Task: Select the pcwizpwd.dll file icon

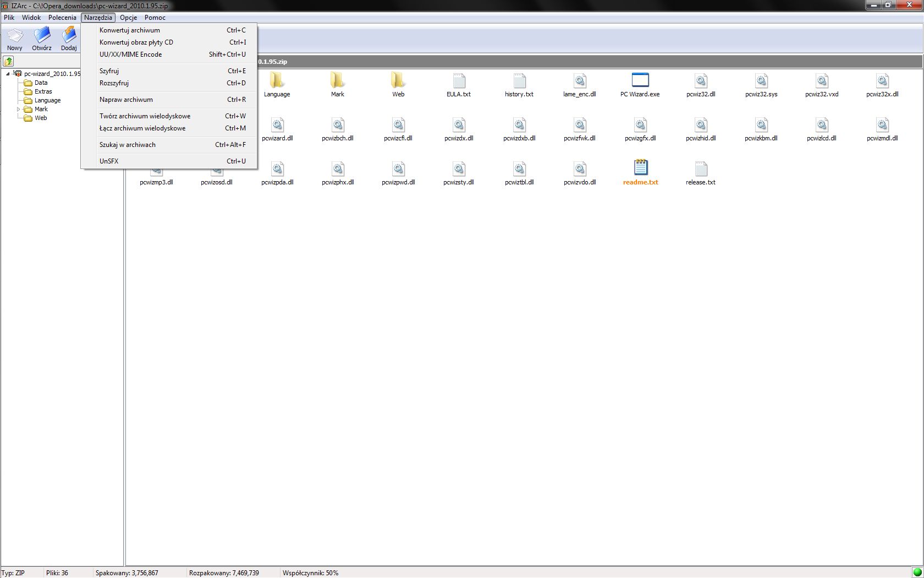Action: coord(398,168)
